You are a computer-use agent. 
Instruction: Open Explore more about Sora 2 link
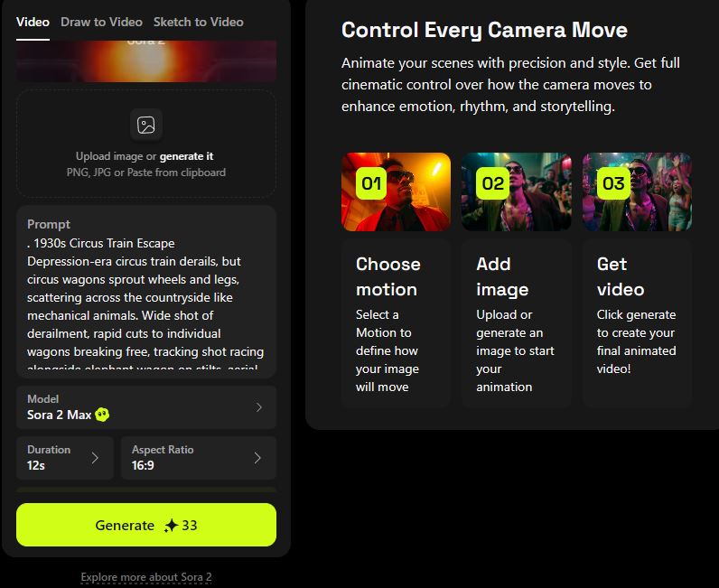145,577
